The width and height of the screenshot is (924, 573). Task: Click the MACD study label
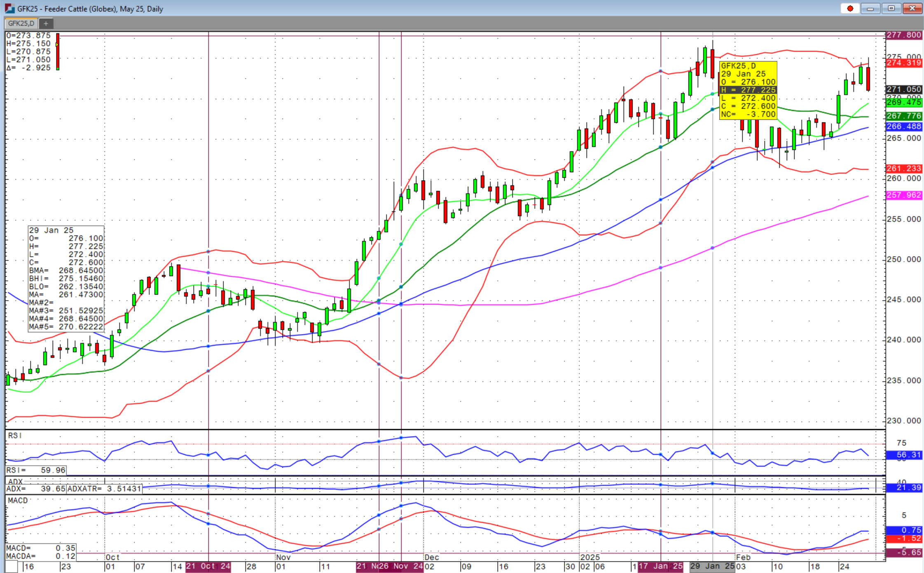pyautogui.click(x=18, y=500)
